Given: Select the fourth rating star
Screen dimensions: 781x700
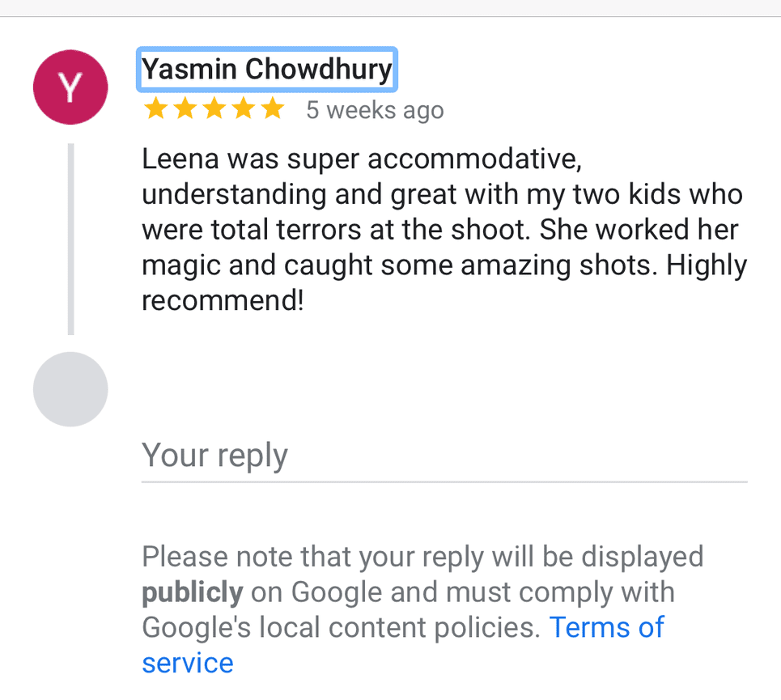Looking at the screenshot, I should click(x=243, y=109).
